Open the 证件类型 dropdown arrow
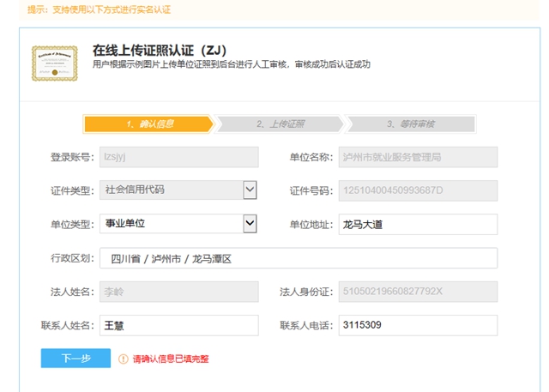 250,190
